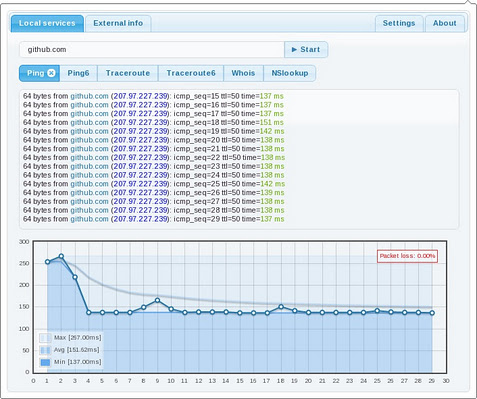Viewport: 477px width, 399px height.
Task: Select the Whois tool tab
Action: coord(243,73)
